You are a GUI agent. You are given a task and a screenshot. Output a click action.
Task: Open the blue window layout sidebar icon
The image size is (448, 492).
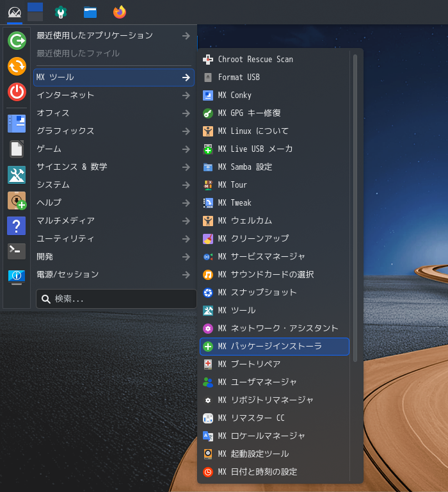pyautogui.click(x=17, y=124)
